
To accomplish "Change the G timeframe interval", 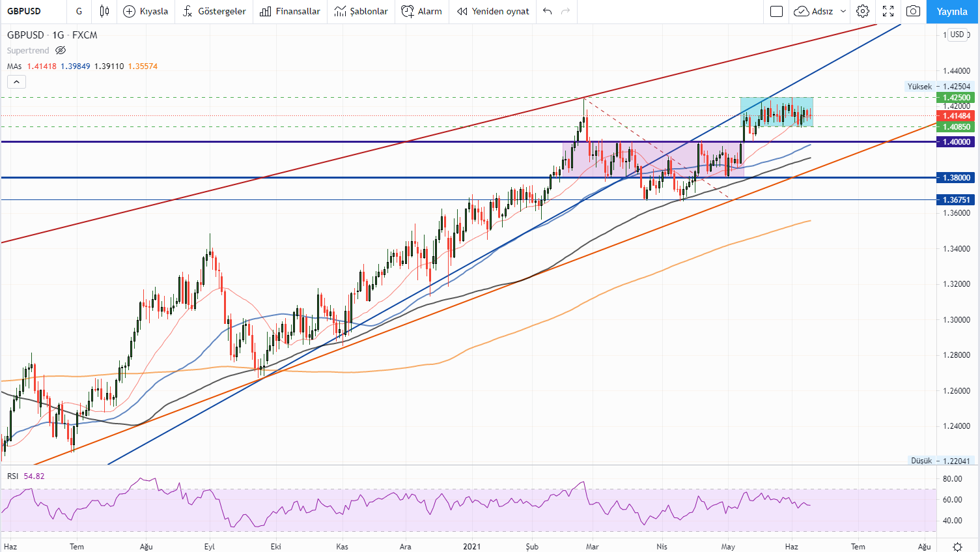I will (x=79, y=11).
